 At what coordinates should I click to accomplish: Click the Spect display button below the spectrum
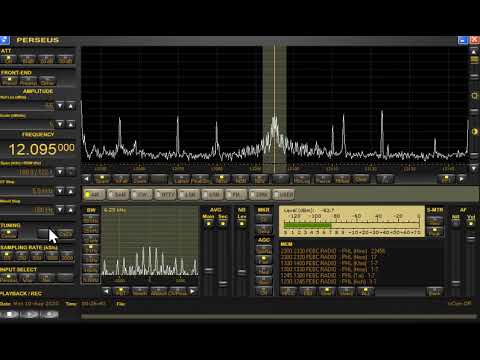click(x=102, y=179)
